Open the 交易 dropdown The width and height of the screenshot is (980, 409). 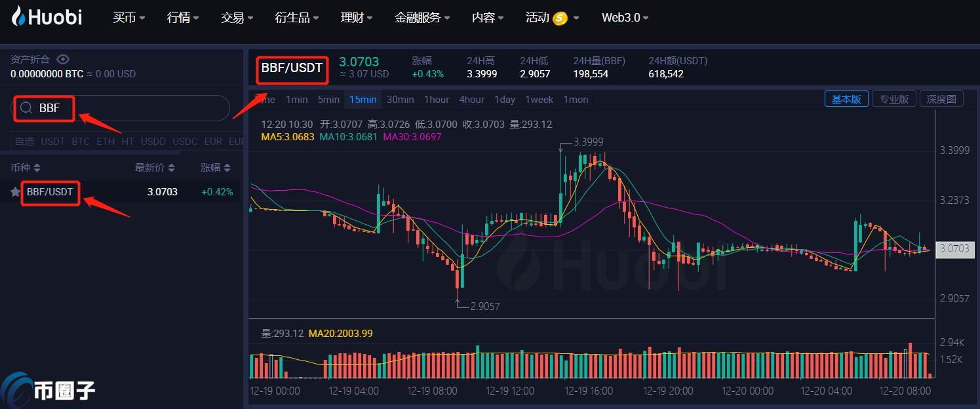(x=237, y=18)
